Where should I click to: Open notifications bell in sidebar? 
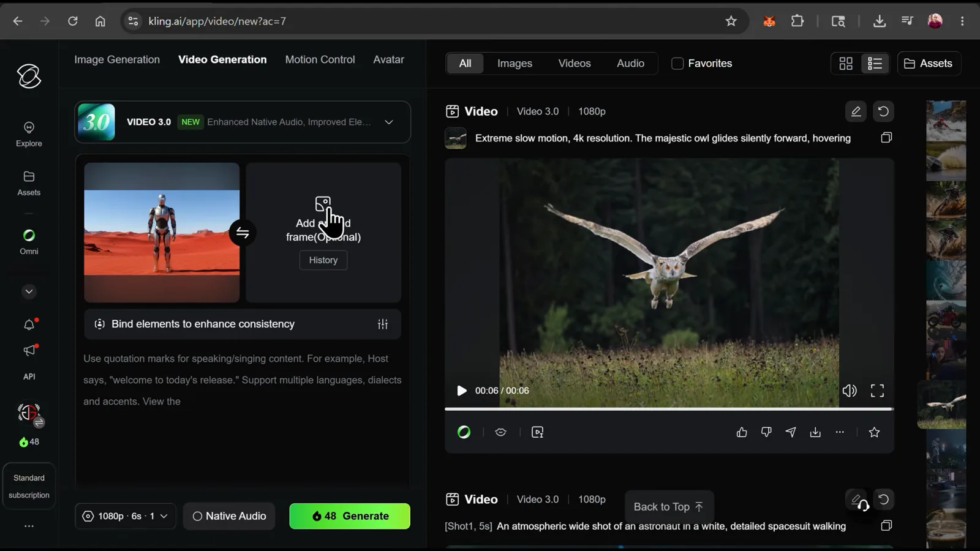click(29, 324)
